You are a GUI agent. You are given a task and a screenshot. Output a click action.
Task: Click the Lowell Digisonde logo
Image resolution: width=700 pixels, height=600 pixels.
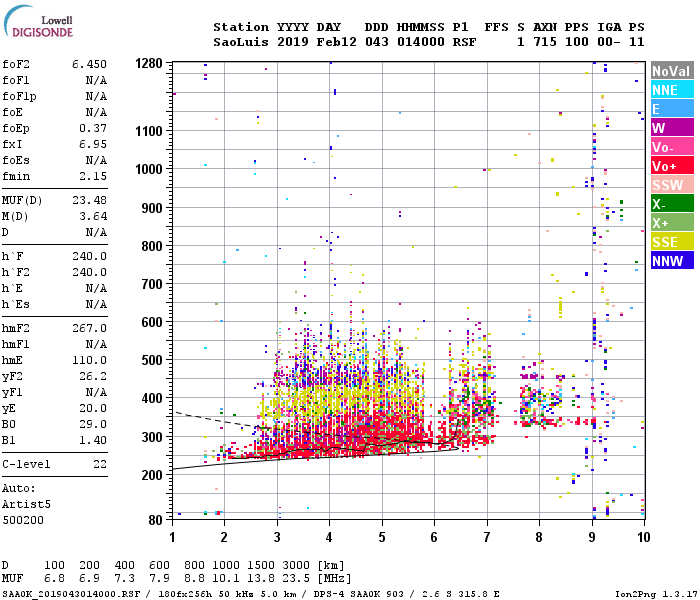[38, 21]
